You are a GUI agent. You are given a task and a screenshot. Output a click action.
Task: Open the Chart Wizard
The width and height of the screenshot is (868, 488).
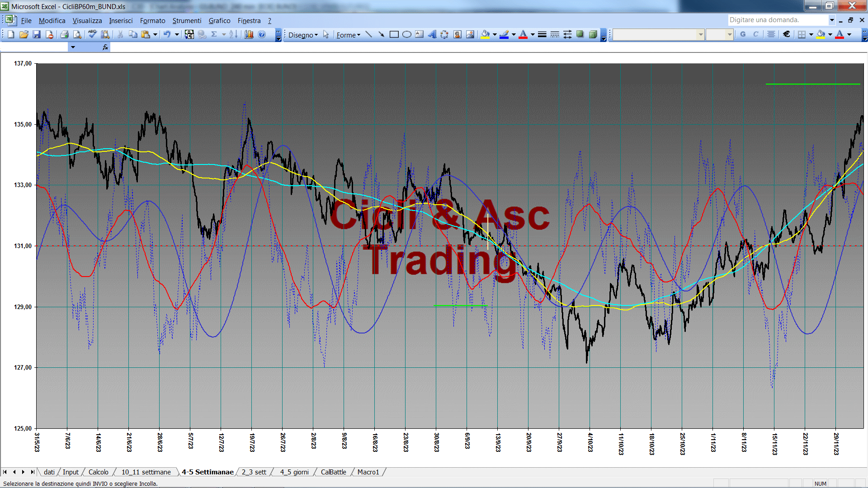(249, 34)
